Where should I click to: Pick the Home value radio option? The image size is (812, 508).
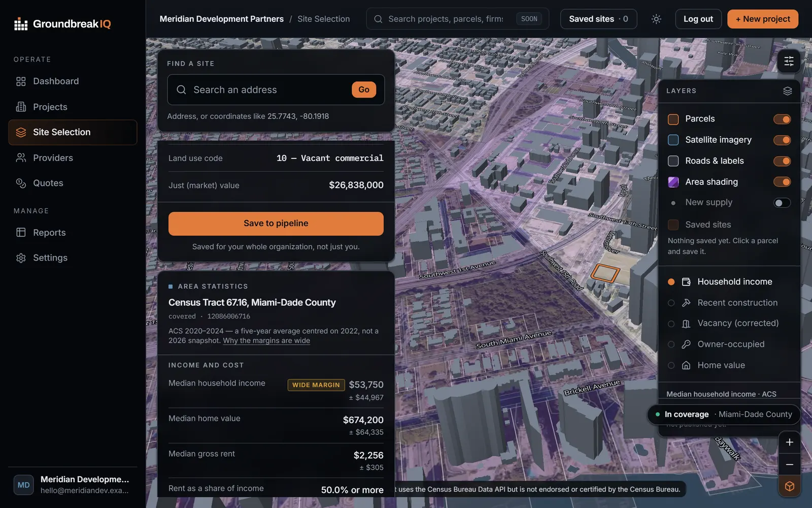point(671,365)
